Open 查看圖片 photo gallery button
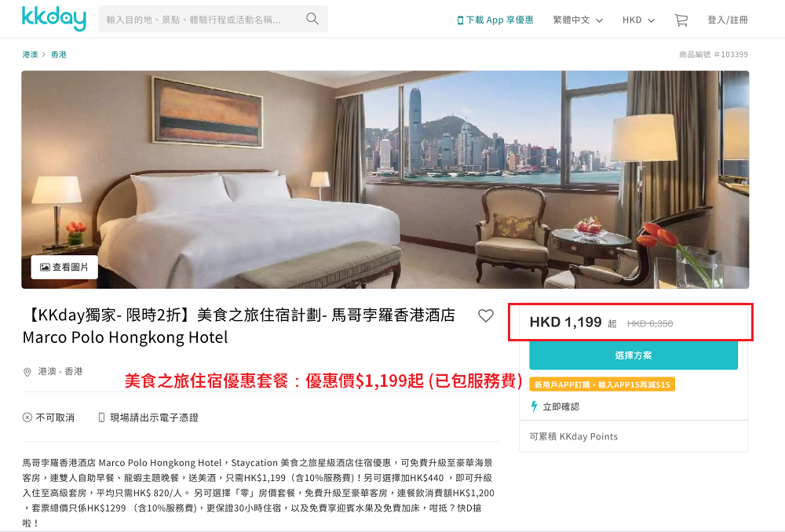The width and height of the screenshot is (785, 532). coord(64,268)
